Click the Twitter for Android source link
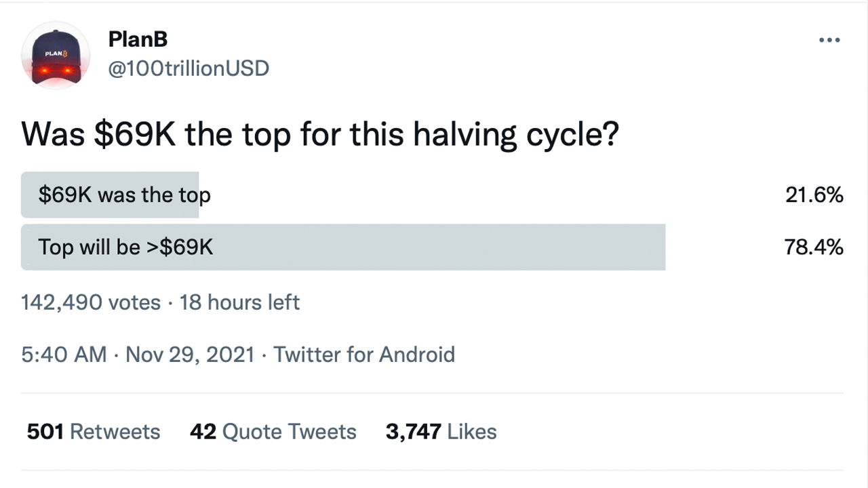868x488 pixels. point(364,354)
